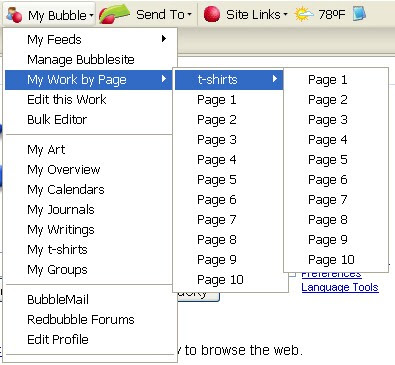The height and width of the screenshot is (365, 395).
Task: Pick Page 7 in middle submenu
Action: point(229,220)
